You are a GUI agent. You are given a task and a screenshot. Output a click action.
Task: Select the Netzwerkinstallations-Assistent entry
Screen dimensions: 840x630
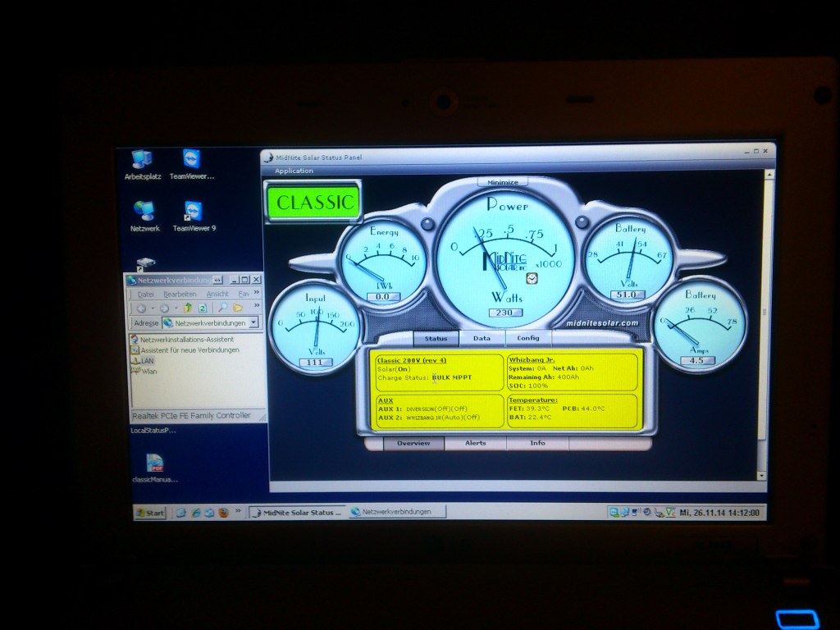pos(182,339)
